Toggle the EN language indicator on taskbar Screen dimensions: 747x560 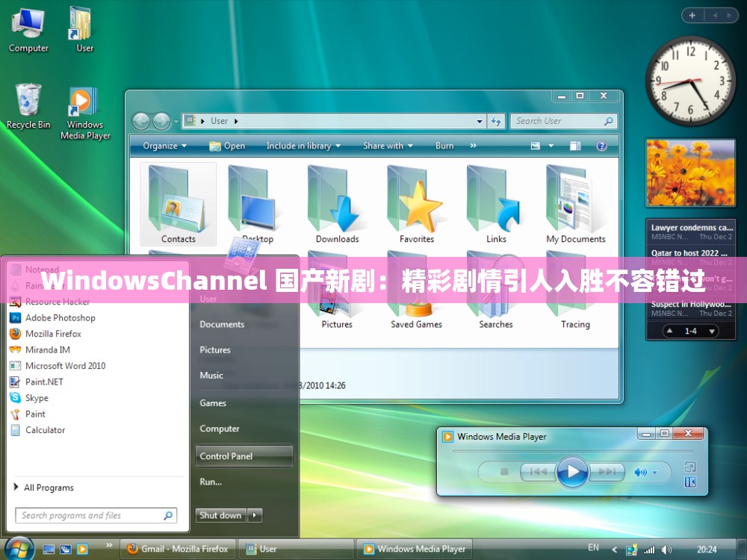tap(594, 547)
